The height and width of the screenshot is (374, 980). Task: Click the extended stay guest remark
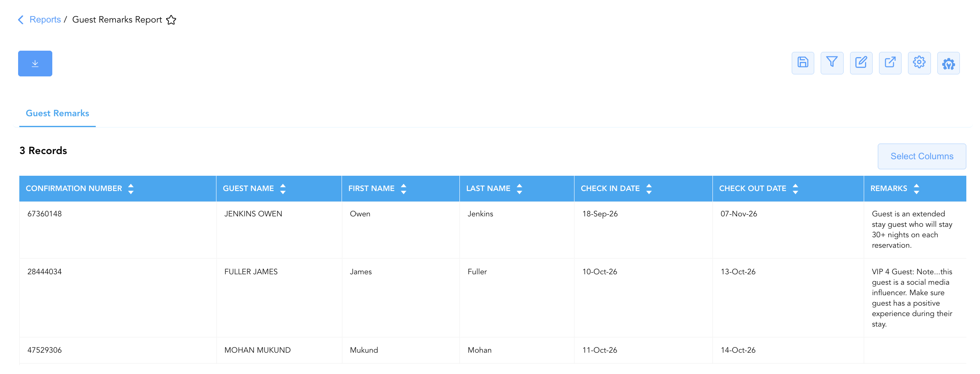912,230
